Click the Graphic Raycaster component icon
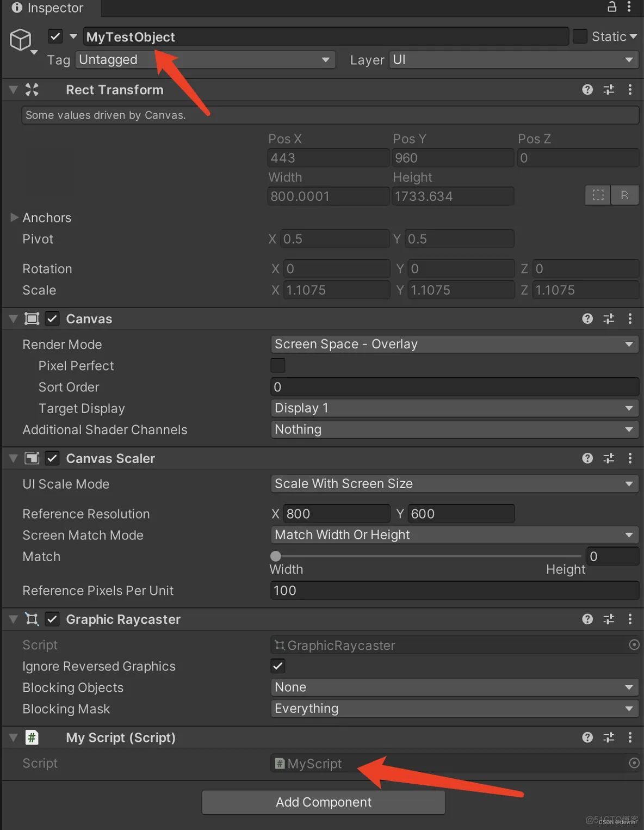Image resolution: width=644 pixels, height=830 pixels. (x=32, y=619)
